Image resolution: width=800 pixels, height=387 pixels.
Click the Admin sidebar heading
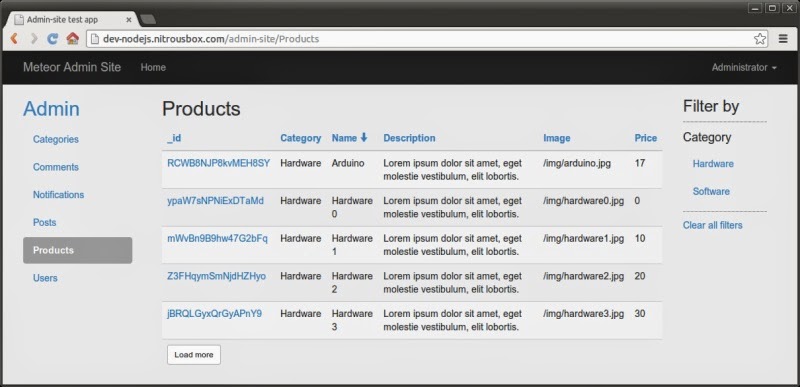pos(51,109)
